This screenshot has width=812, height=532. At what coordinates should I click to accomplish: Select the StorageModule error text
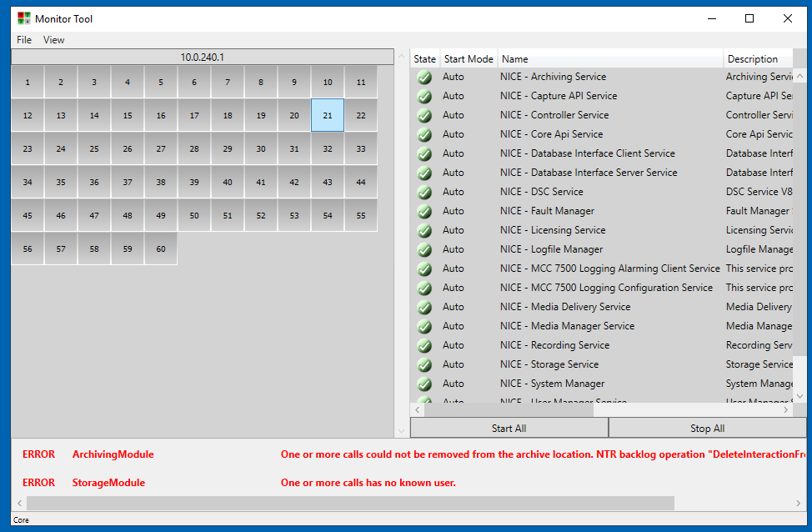(x=108, y=483)
